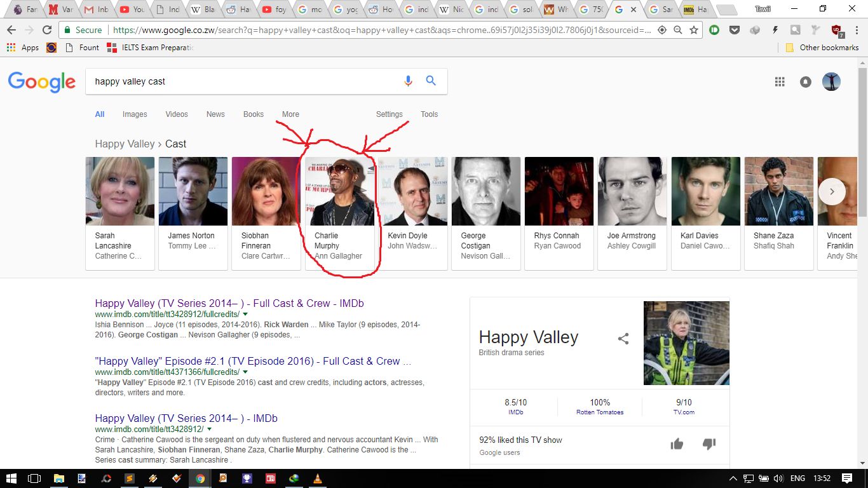
Task: Activate voice search microphone in search box
Action: coord(407,81)
